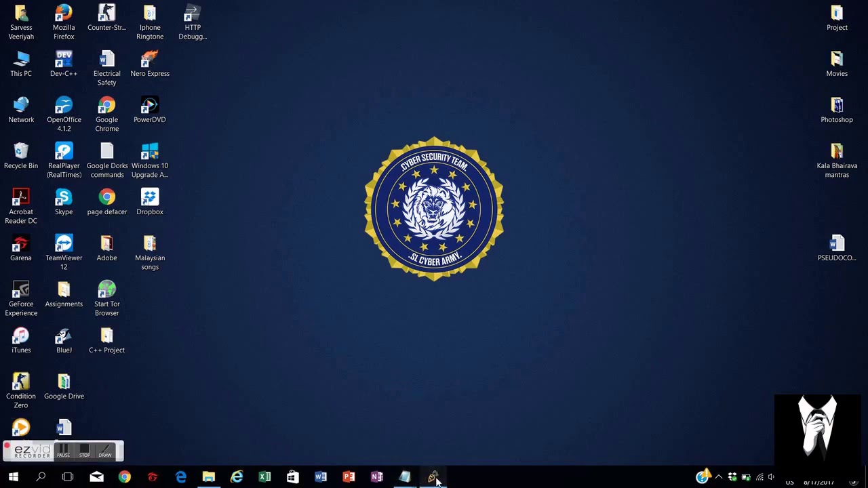This screenshot has width=868, height=488.
Task: Open Microsoft Store from taskbar
Action: pyautogui.click(x=292, y=477)
